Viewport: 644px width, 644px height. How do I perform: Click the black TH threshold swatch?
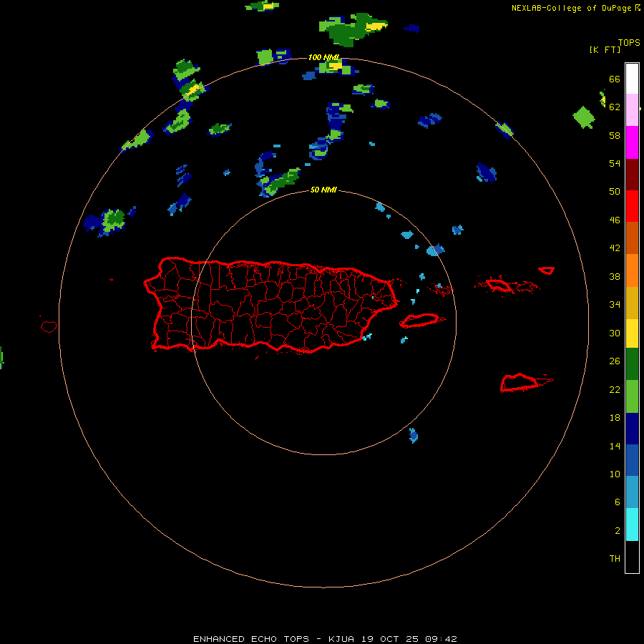point(632,557)
